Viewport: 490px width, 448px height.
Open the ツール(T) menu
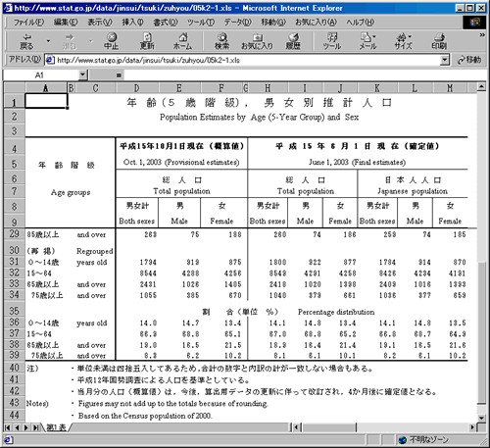pyautogui.click(x=201, y=23)
